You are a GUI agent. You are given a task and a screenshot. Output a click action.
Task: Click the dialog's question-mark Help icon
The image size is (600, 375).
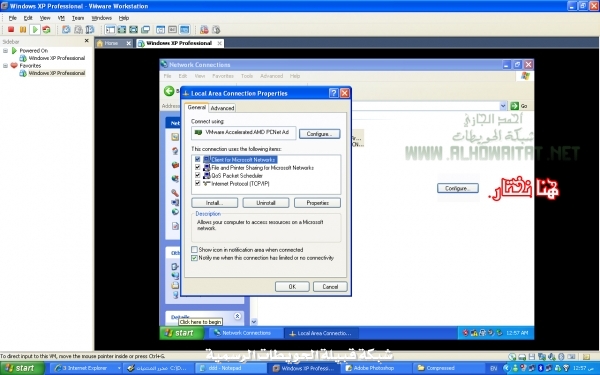334,93
